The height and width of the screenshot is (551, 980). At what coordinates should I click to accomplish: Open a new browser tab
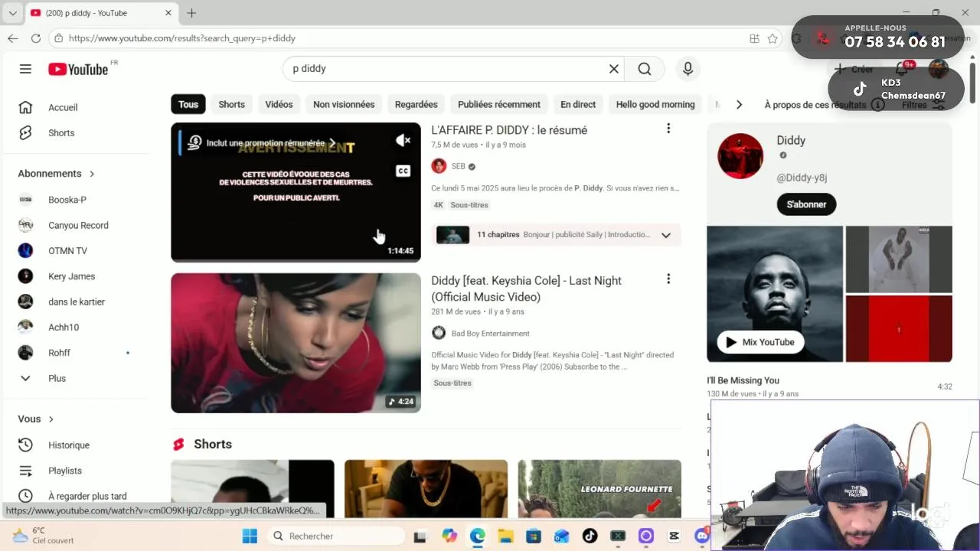pyautogui.click(x=191, y=13)
